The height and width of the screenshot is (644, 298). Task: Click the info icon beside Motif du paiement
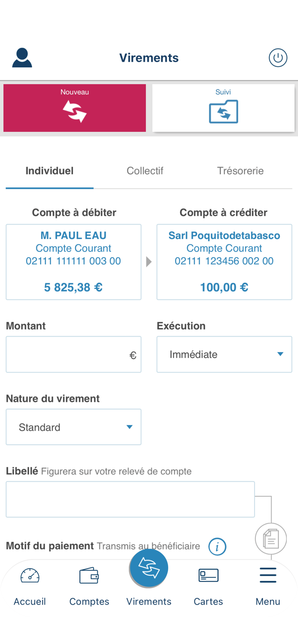[217, 547]
